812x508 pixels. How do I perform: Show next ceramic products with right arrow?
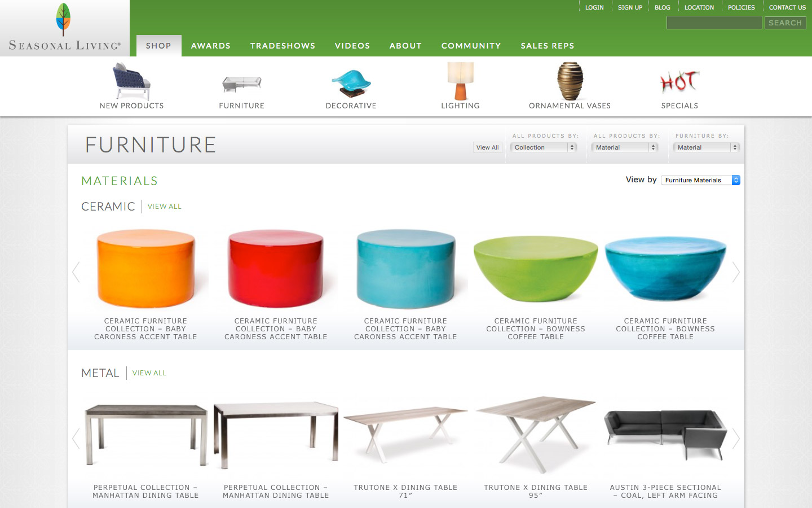tap(736, 272)
